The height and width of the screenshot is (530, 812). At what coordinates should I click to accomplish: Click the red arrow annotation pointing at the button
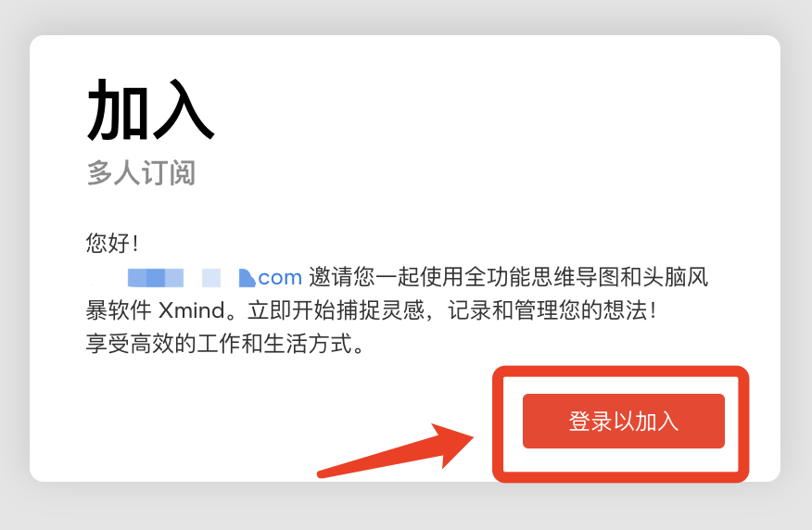click(x=396, y=449)
